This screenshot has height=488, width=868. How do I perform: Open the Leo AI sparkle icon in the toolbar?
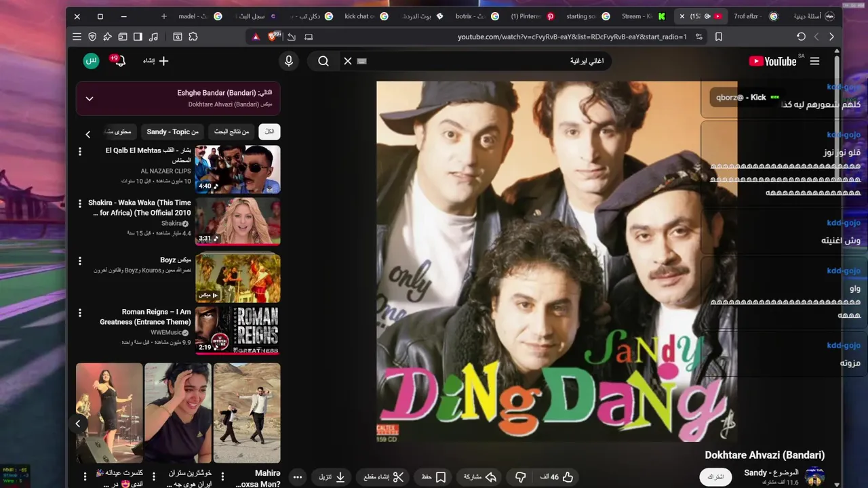click(107, 37)
